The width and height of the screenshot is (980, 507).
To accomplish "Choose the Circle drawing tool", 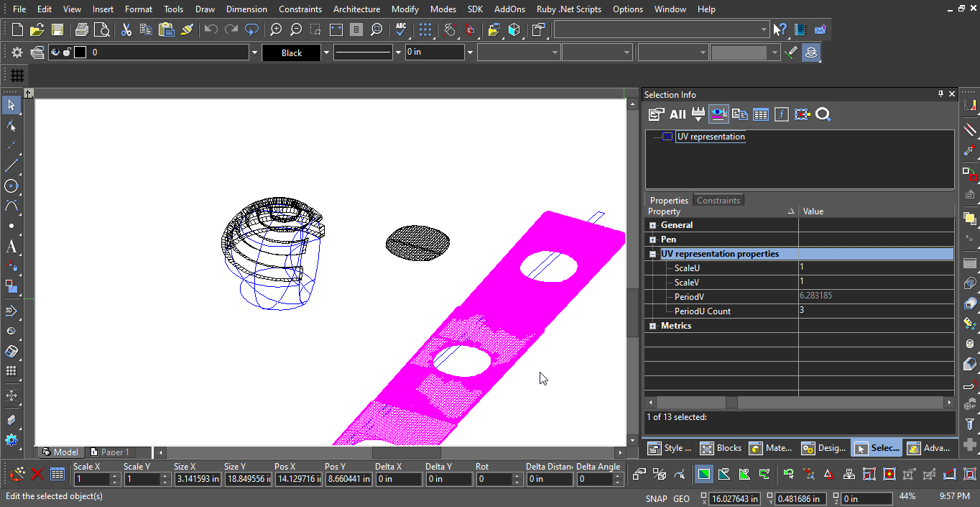I will [x=11, y=186].
